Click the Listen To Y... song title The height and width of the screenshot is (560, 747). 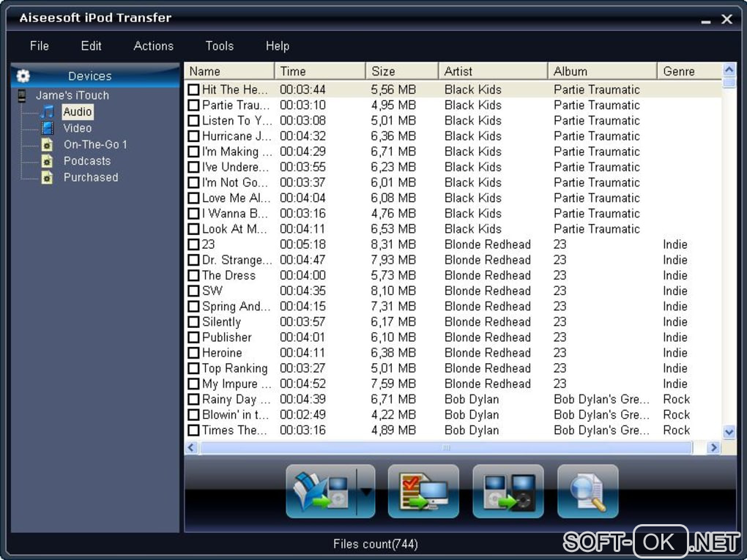point(237,121)
